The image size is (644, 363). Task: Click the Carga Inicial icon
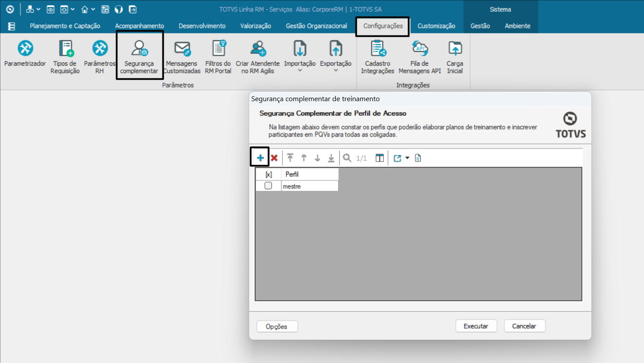[x=455, y=49]
